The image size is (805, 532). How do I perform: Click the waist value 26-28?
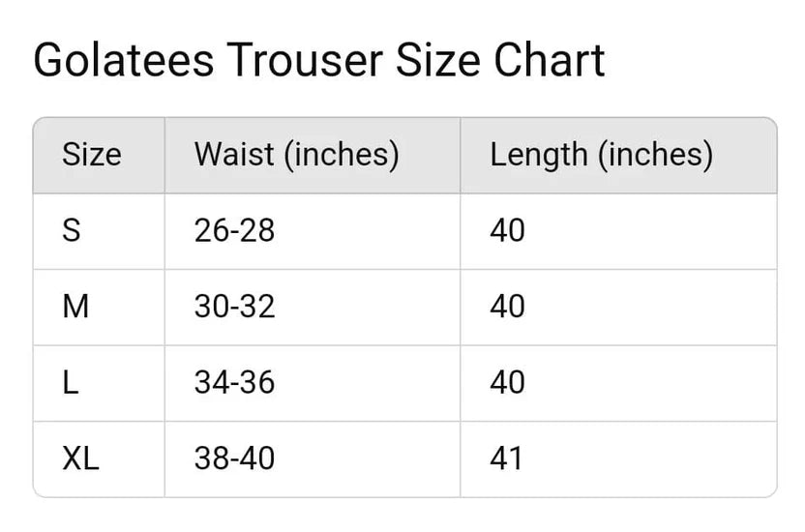[x=234, y=230]
